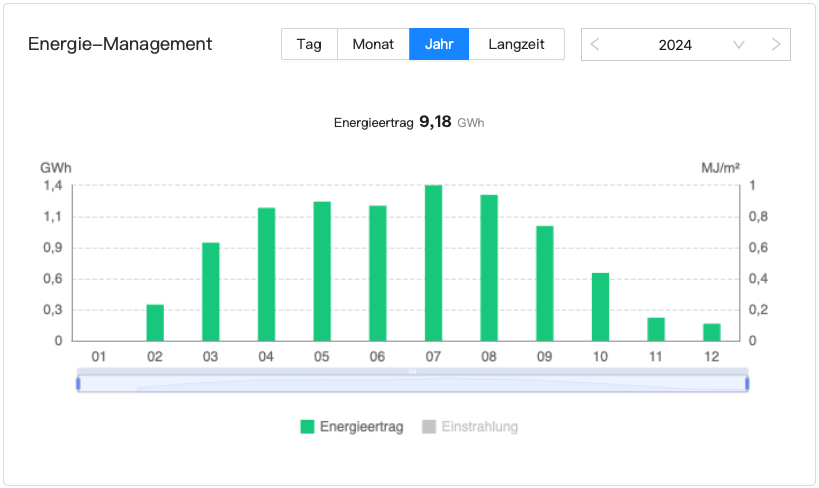Screen dimensions: 819x488
Task: Switch to the Monat view tab
Action: click(373, 44)
